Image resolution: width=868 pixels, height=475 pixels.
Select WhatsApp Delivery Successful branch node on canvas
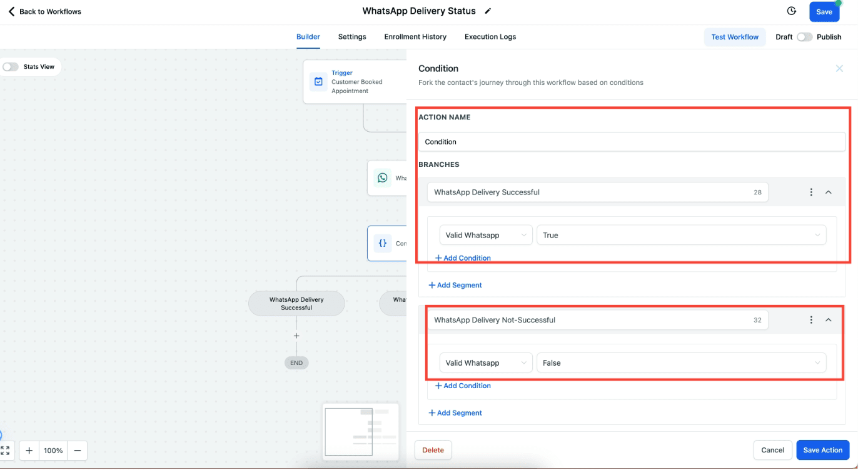tap(296, 303)
